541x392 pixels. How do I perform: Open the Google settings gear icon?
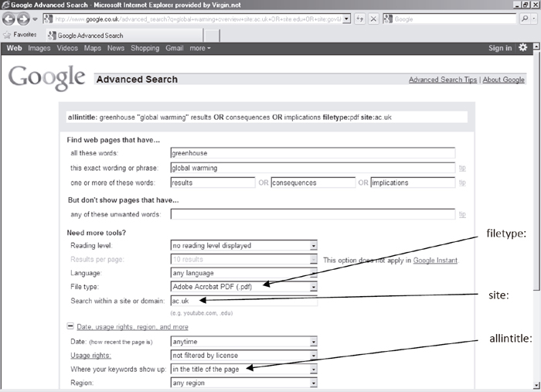tap(523, 48)
